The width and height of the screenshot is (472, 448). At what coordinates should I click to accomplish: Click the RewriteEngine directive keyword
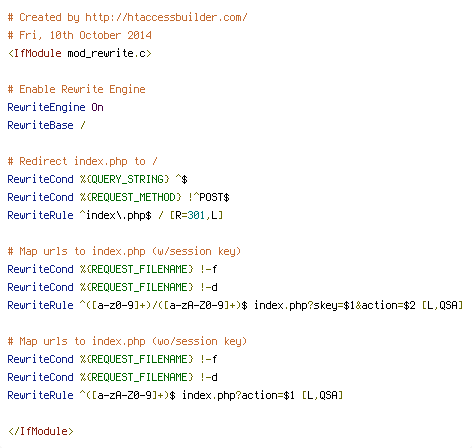click(46, 107)
